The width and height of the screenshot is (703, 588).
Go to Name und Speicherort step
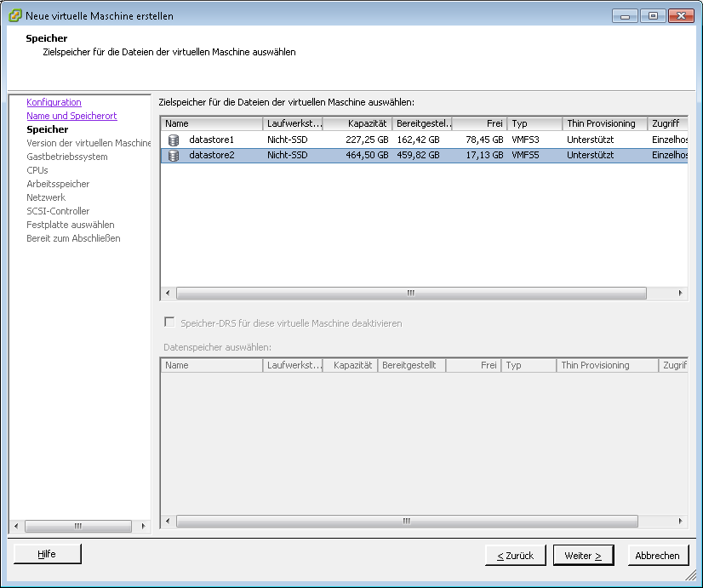click(71, 116)
